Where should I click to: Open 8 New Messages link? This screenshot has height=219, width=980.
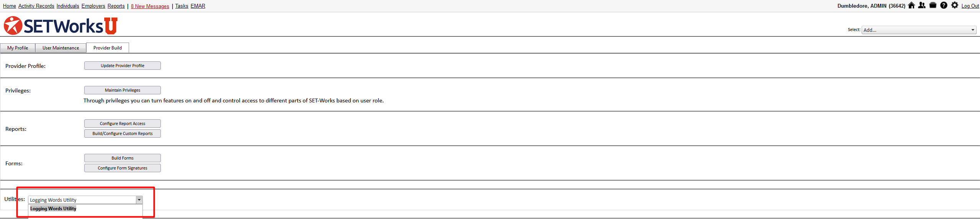click(x=150, y=6)
